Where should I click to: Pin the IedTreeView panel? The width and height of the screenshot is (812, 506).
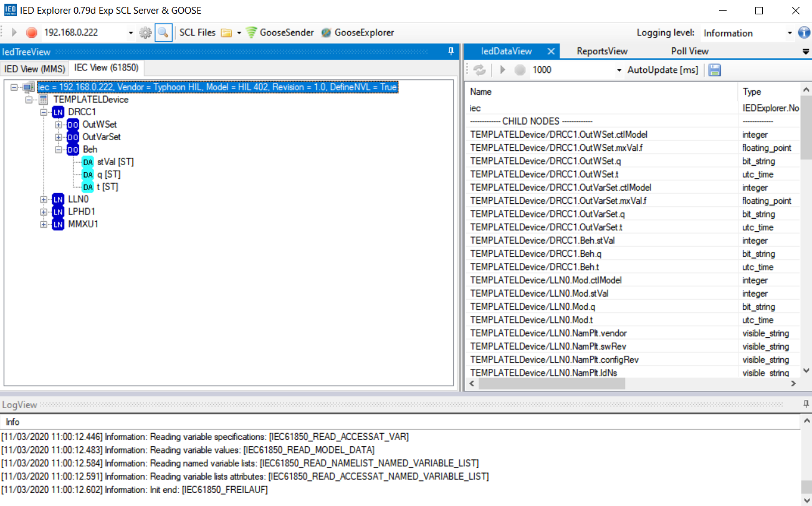[451, 52]
